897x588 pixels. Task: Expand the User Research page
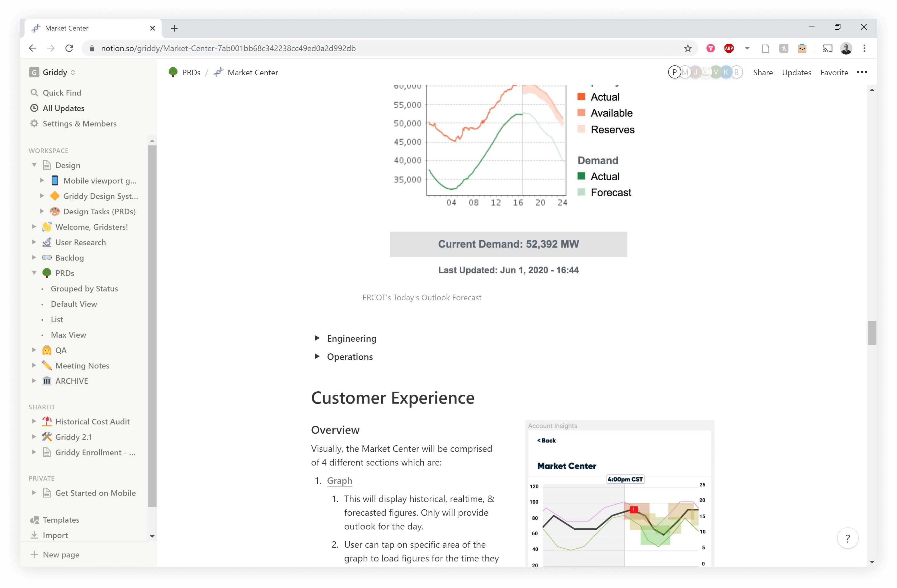pyautogui.click(x=34, y=242)
